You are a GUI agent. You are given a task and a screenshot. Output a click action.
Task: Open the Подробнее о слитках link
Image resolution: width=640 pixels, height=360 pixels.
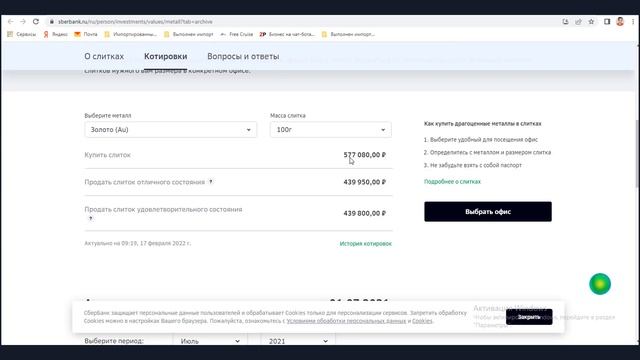click(x=452, y=182)
